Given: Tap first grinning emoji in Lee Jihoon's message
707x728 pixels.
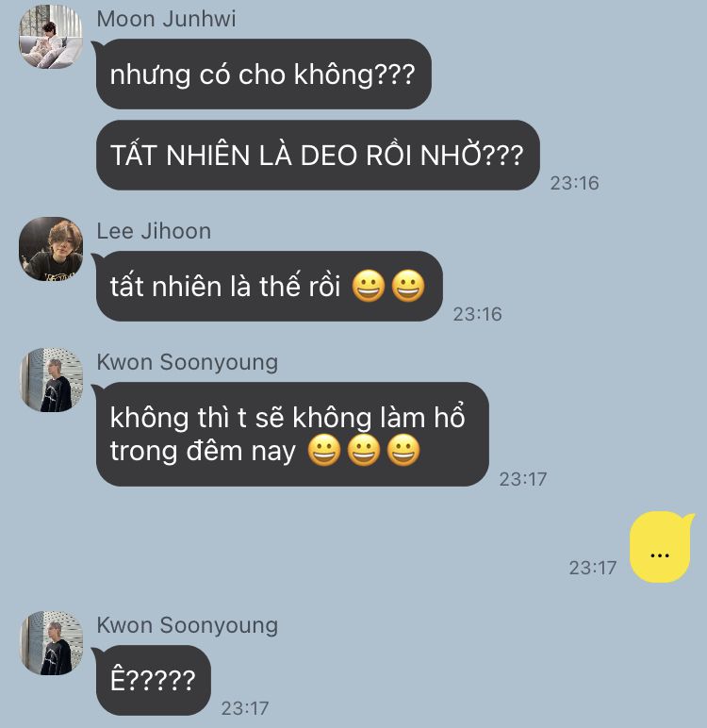Looking at the screenshot, I should (369, 287).
